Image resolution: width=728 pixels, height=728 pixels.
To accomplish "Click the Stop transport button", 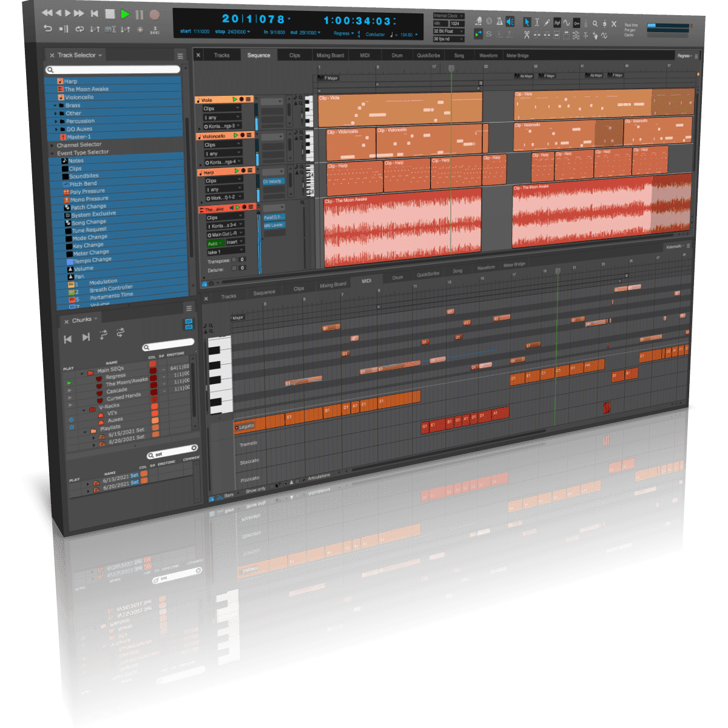I will click(x=110, y=13).
